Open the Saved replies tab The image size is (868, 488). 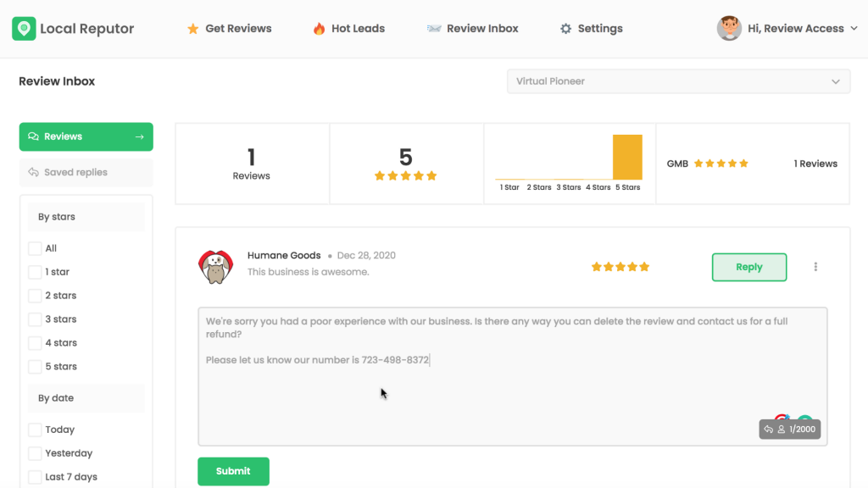click(86, 172)
